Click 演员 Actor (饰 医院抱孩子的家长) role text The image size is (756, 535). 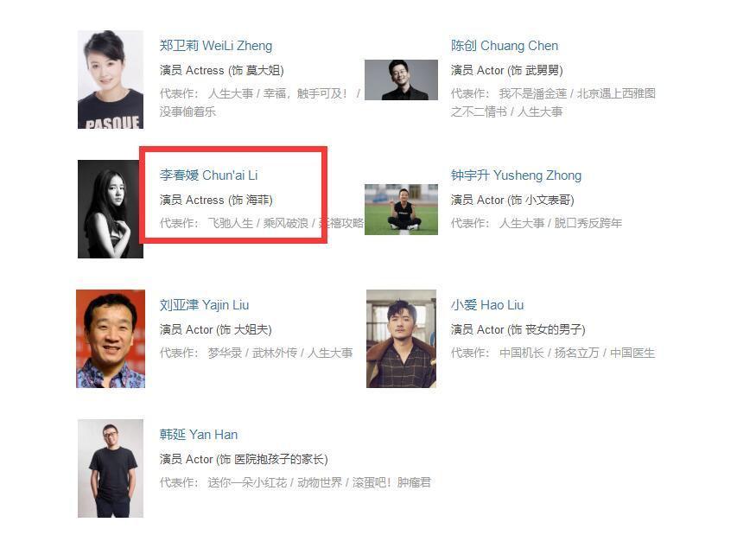tap(244, 459)
